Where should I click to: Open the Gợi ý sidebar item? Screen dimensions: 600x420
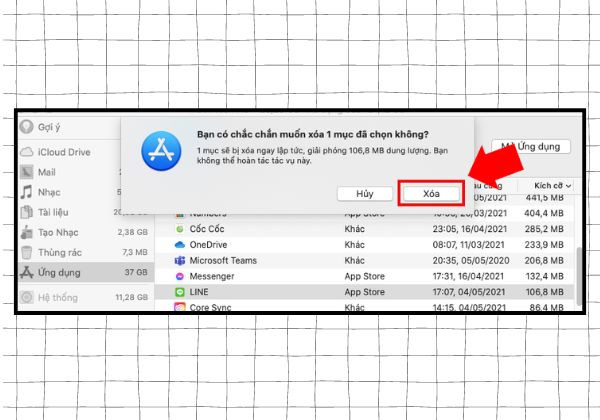49,127
